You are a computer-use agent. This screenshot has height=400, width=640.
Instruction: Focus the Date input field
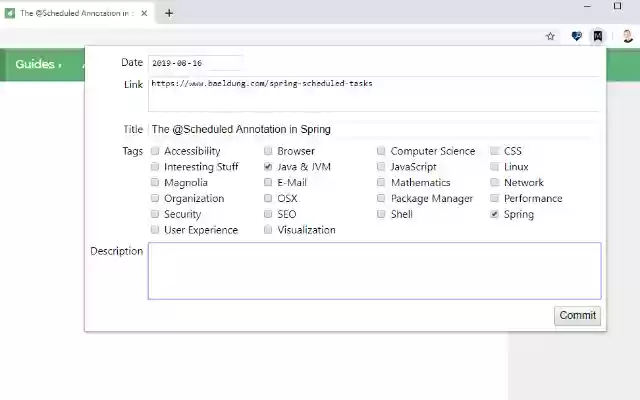coord(196,63)
